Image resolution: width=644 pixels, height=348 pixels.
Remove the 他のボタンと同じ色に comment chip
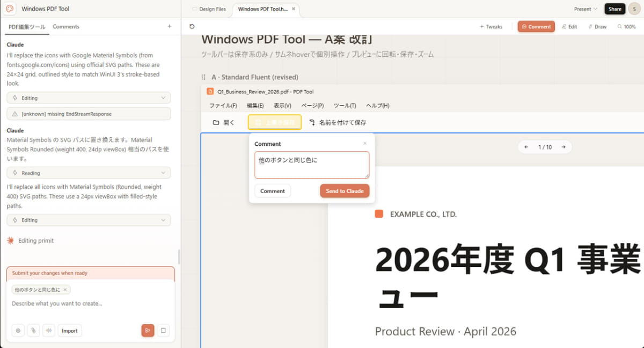click(65, 290)
